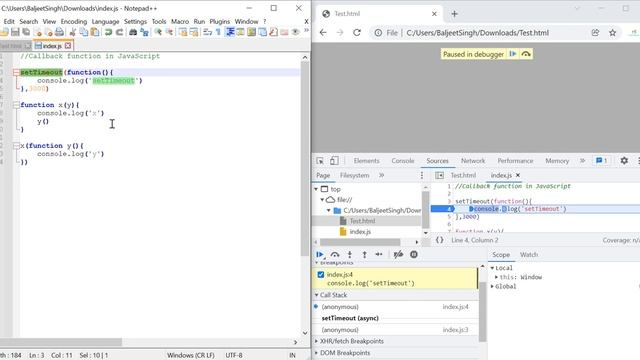
Task: Click Cut scissors icon in Notepad++
Action: click(73, 32)
